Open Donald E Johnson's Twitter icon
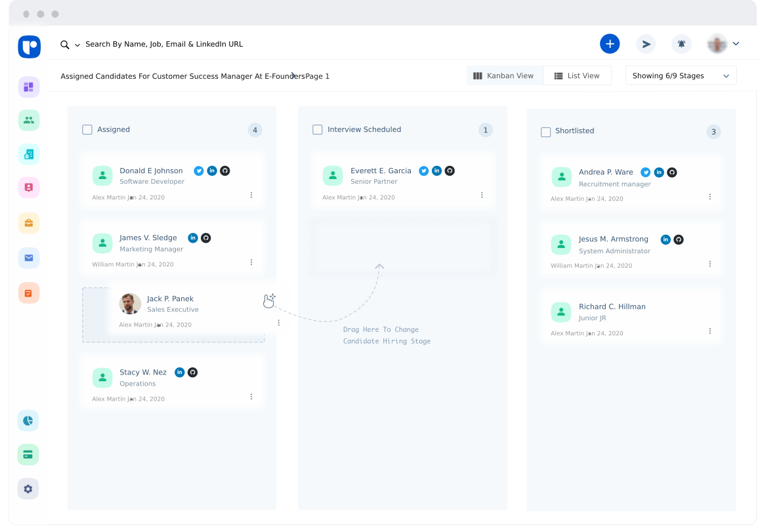760x532 pixels. pyautogui.click(x=199, y=171)
